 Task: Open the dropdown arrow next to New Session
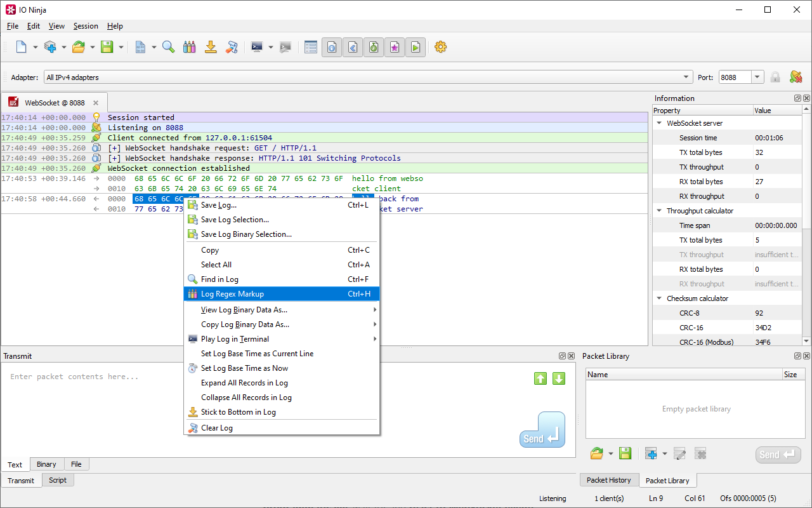pos(36,47)
